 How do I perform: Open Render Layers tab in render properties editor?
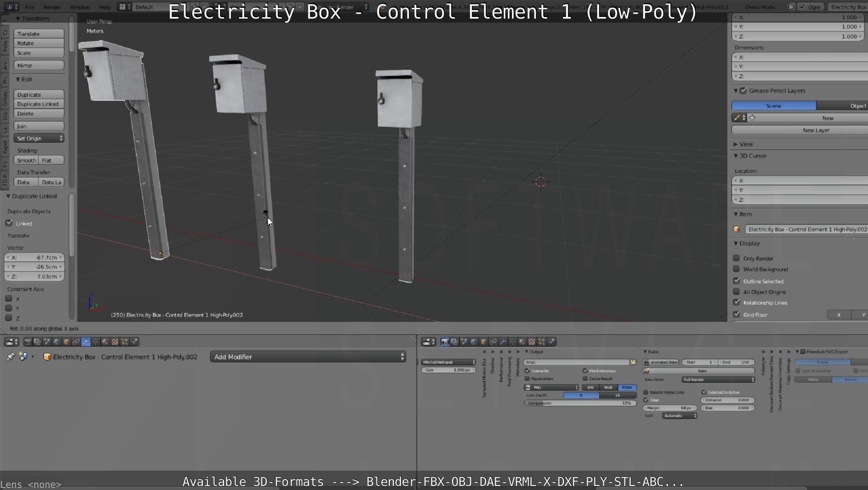[x=455, y=342]
